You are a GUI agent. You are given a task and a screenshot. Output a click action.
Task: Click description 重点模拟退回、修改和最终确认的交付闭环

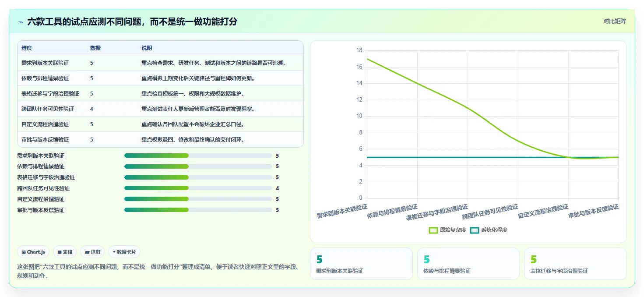(193, 140)
